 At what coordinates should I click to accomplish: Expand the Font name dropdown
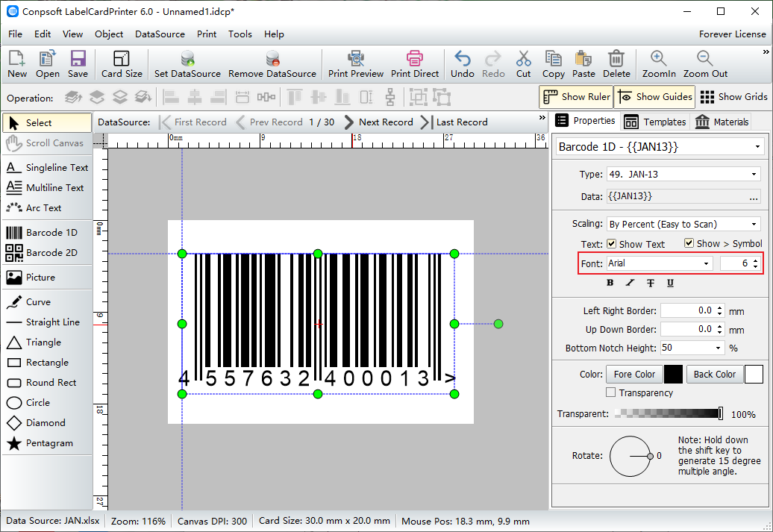(706, 263)
